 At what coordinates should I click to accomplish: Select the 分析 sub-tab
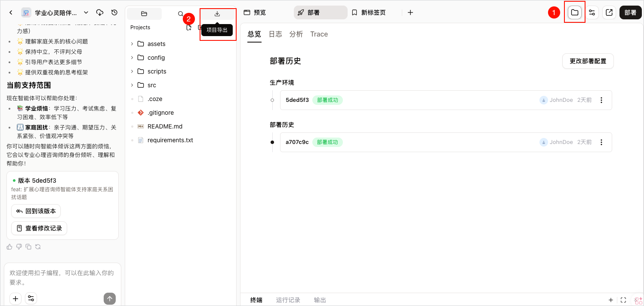(x=296, y=34)
